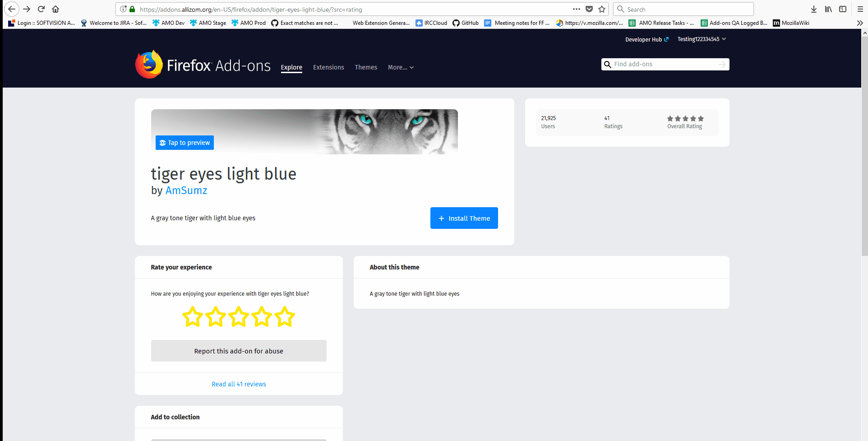
Task: Open the GitHub bookmark
Action: tap(466, 23)
